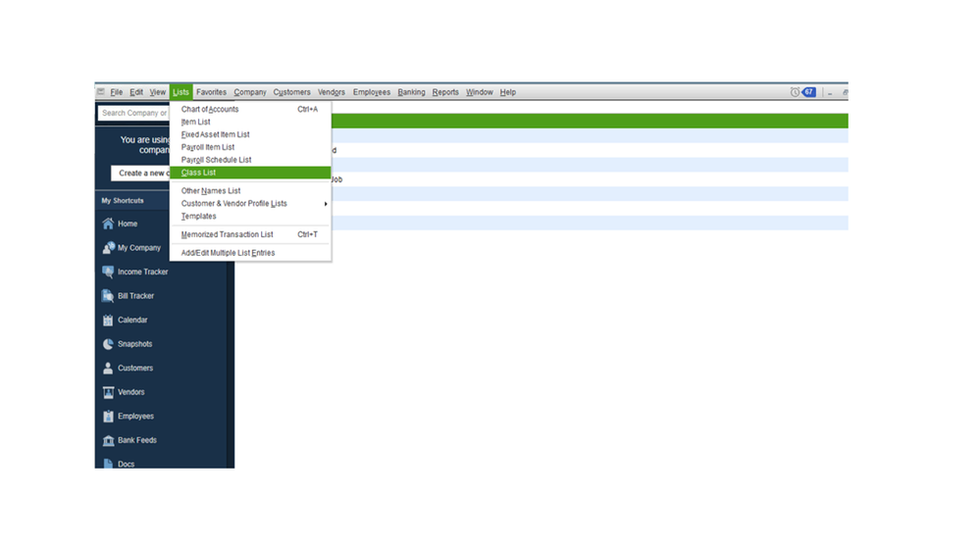Minimize the QuickBooks window
The height and width of the screenshot is (551, 980).
[x=830, y=92]
